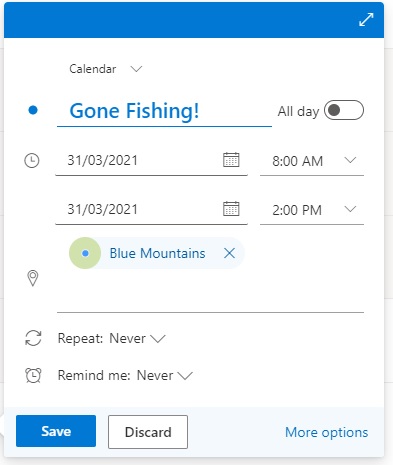Edit the Gone Fishing! title field

point(164,111)
